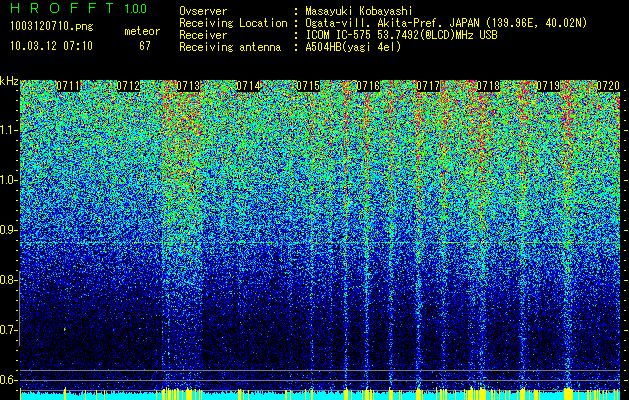
Task: Click the Receiving antenna field label
Action: 230,47
